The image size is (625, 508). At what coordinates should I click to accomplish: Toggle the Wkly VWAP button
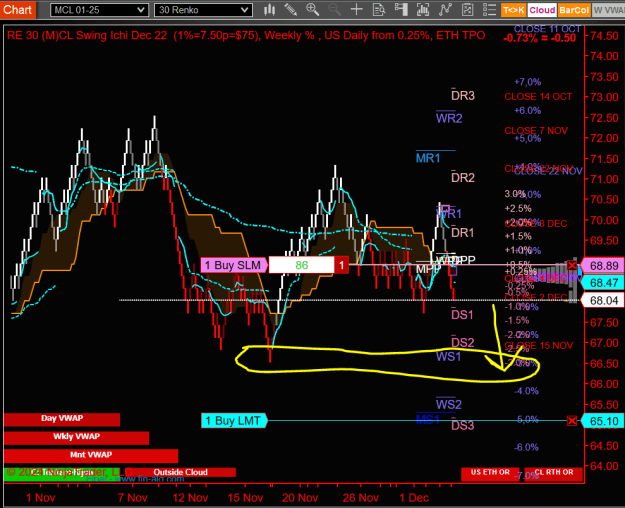point(76,437)
